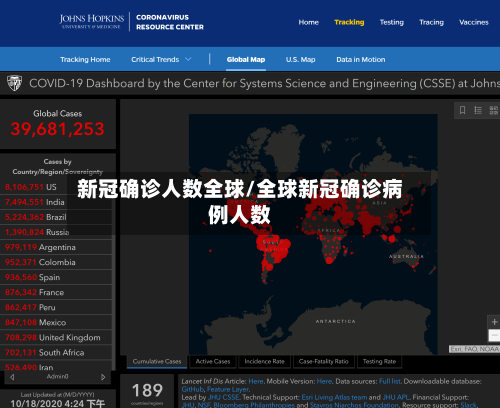Click the last updated date 10/18/2020
This screenshot has height=408, width=500.
point(57,404)
